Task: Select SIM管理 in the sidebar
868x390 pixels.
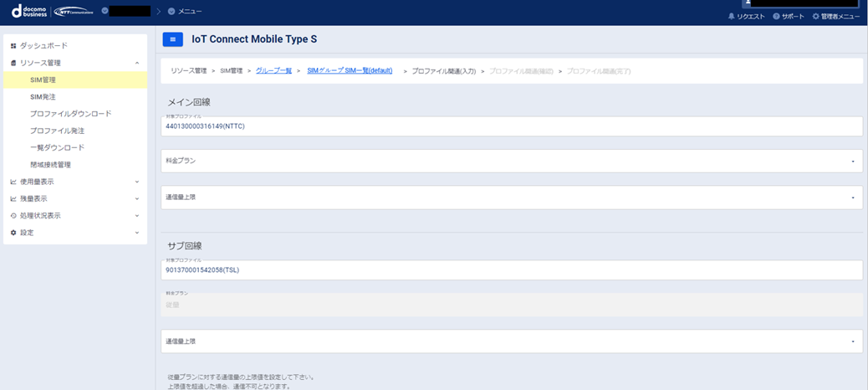Action: [75, 80]
